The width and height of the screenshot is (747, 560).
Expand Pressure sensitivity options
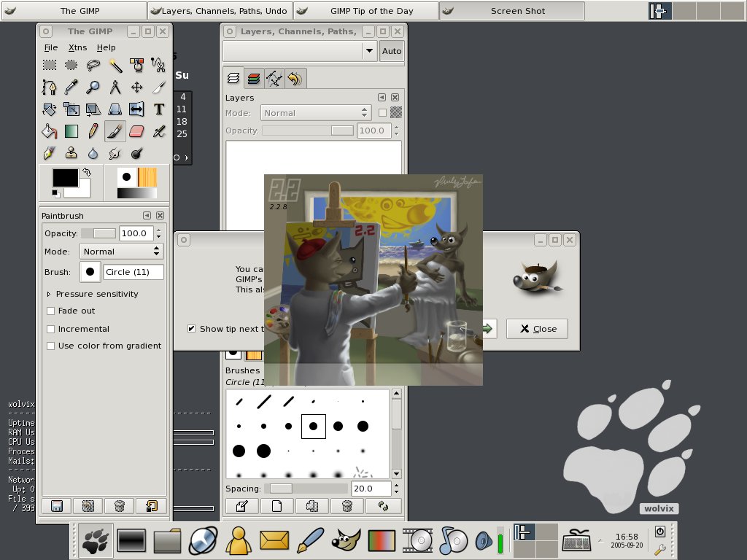pyautogui.click(x=49, y=295)
